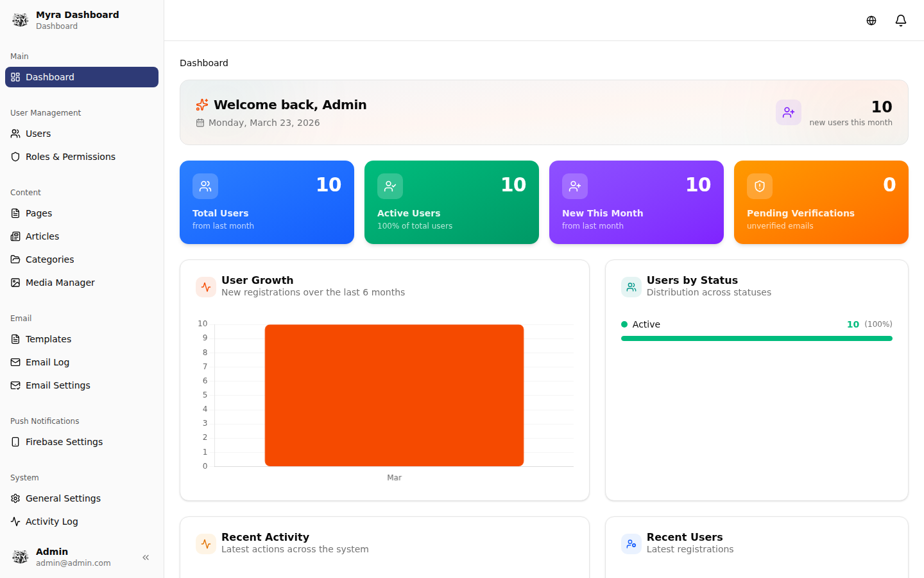Click the Articles newspaper icon

pyautogui.click(x=15, y=236)
